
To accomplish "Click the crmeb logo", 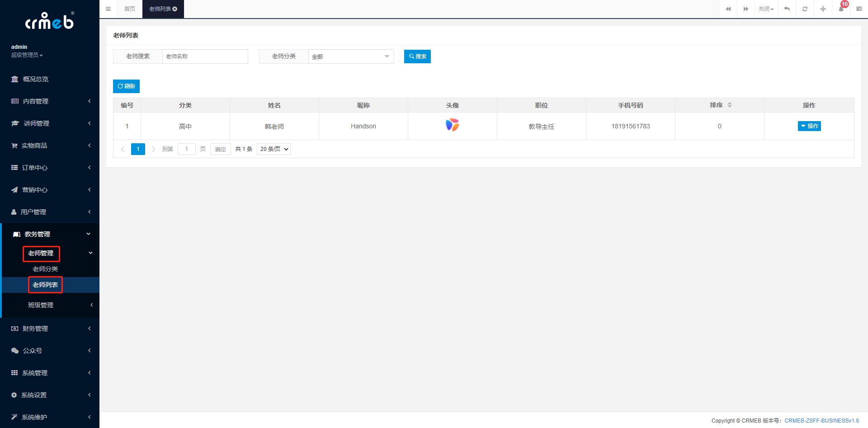I will click(x=49, y=21).
